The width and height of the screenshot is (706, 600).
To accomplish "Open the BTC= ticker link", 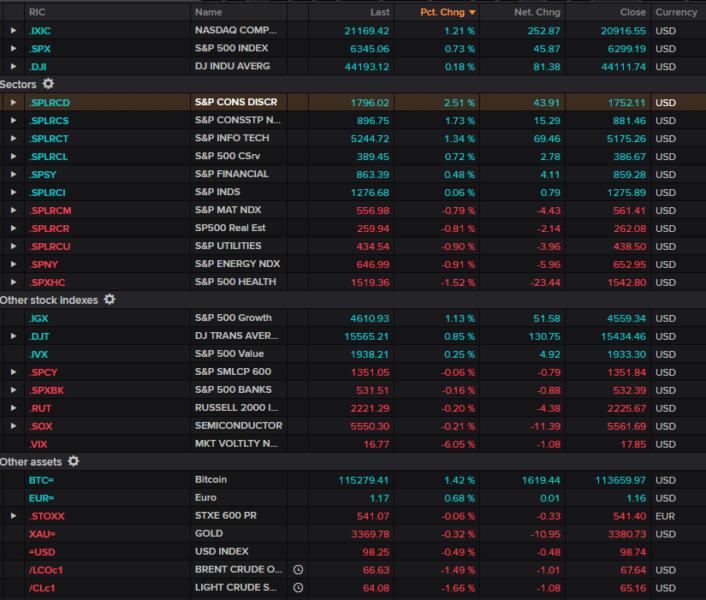I will [41, 480].
